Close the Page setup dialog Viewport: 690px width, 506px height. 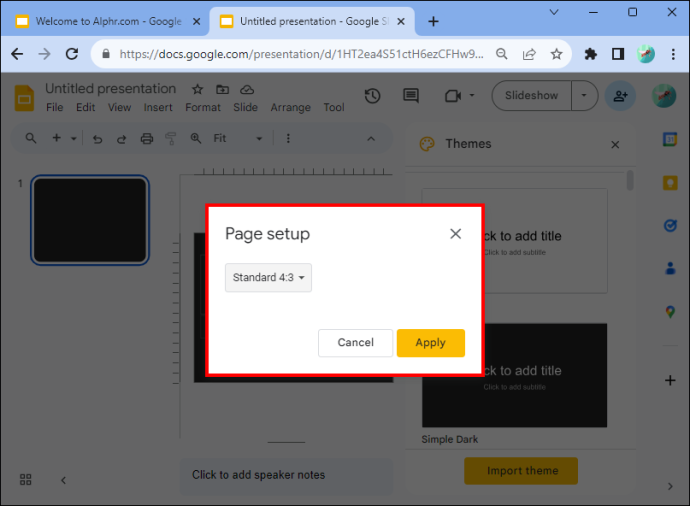pyautogui.click(x=455, y=234)
